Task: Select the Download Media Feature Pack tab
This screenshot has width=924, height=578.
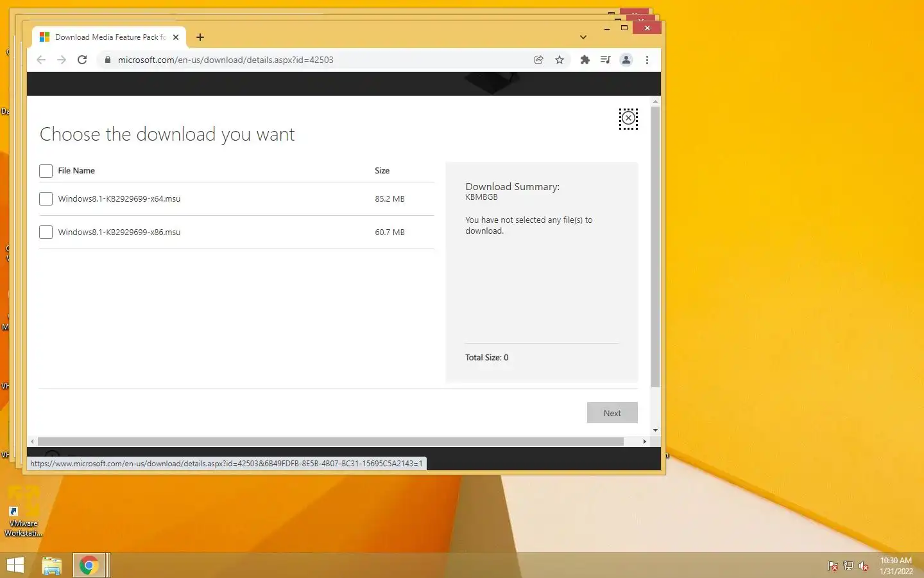Action: tap(109, 37)
